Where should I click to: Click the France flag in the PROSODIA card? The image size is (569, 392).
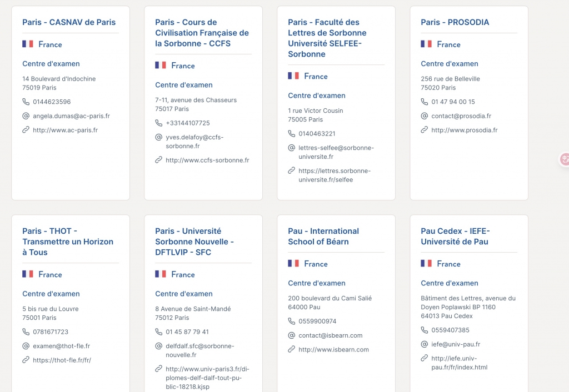pyautogui.click(x=426, y=44)
